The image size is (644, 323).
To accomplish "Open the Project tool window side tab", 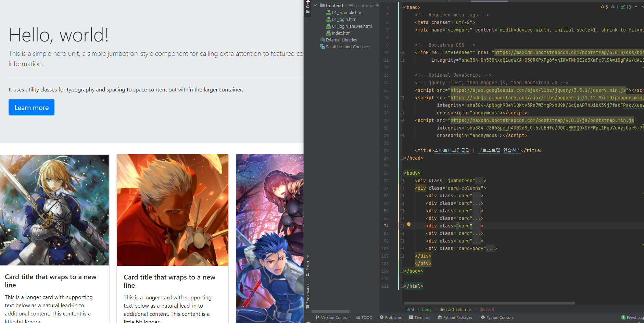I will 307,7.
